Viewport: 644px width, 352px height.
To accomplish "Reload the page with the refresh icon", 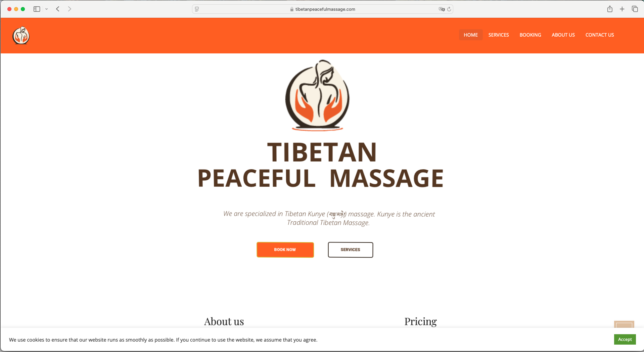I will [449, 9].
